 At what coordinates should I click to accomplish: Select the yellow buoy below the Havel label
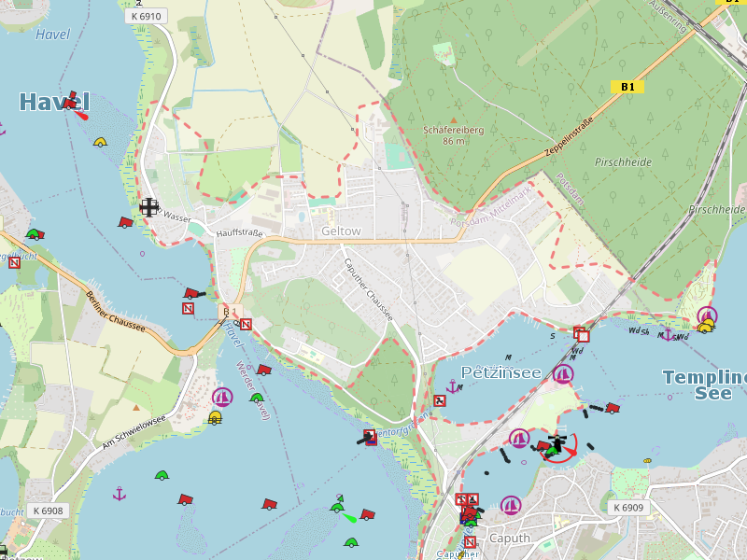coord(100,143)
